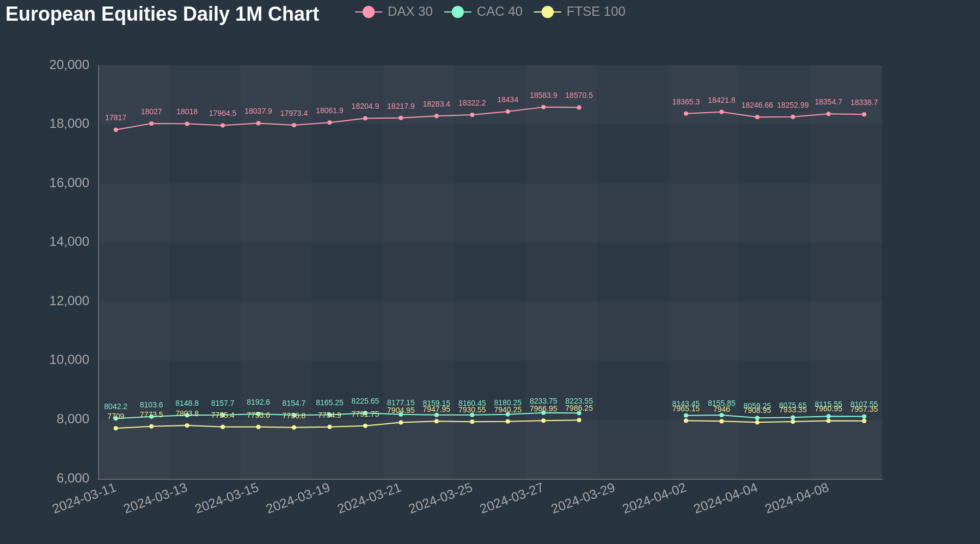Click DAX data point labeled 18061.9
This screenshot has height=544, width=980.
click(330, 122)
